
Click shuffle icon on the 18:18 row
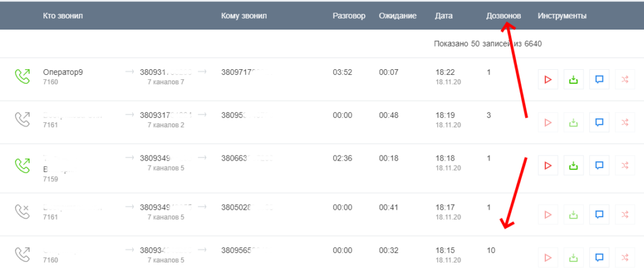point(625,166)
